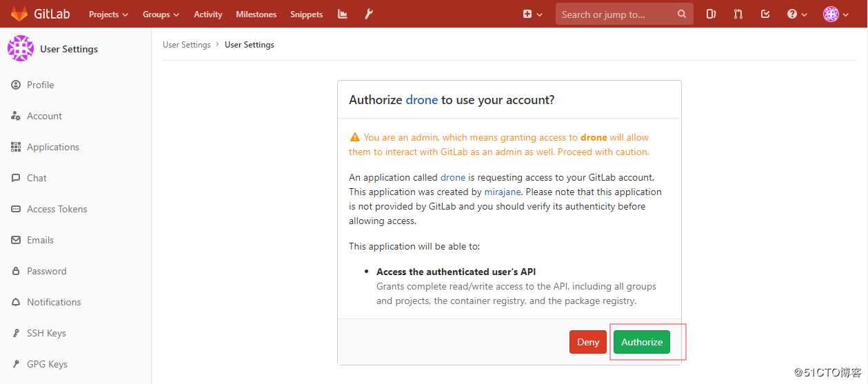Image resolution: width=868 pixels, height=384 pixels.
Task: Open the issues icon in top bar
Action: tap(711, 14)
